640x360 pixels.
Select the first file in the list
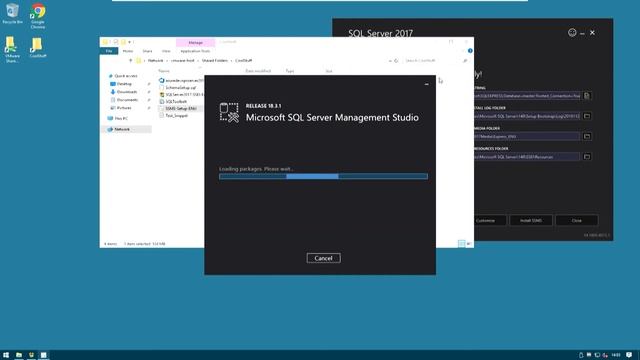pyautogui.click(x=181, y=80)
